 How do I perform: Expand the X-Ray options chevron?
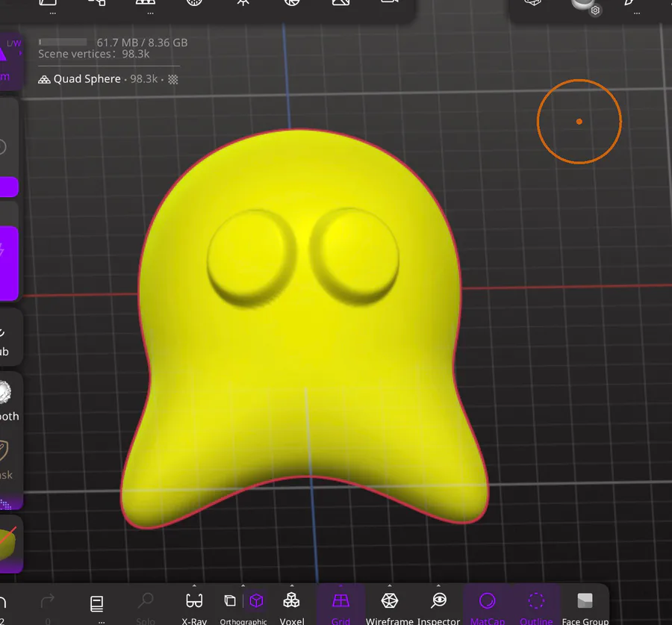tap(194, 585)
